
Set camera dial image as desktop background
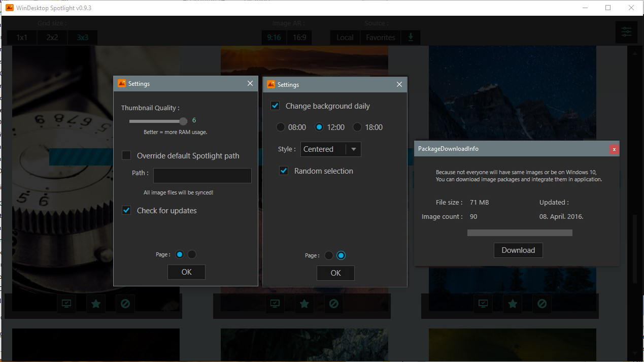click(66, 304)
